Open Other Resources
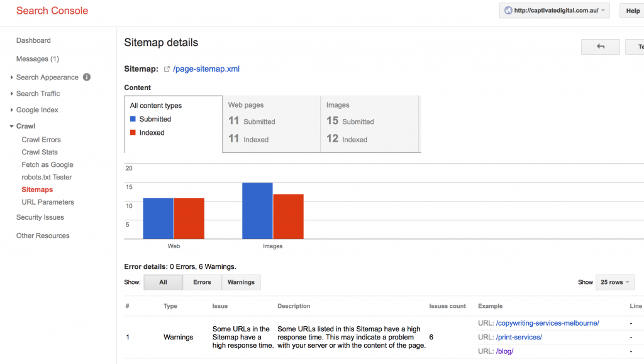 pyautogui.click(x=43, y=236)
